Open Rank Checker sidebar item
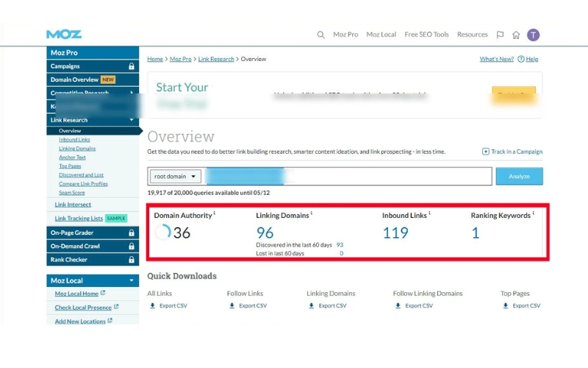The image size is (588, 368). (x=93, y=260)
